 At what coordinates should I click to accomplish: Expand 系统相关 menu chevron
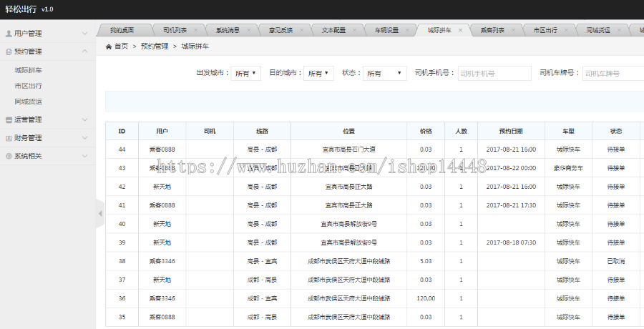[84, 156]
